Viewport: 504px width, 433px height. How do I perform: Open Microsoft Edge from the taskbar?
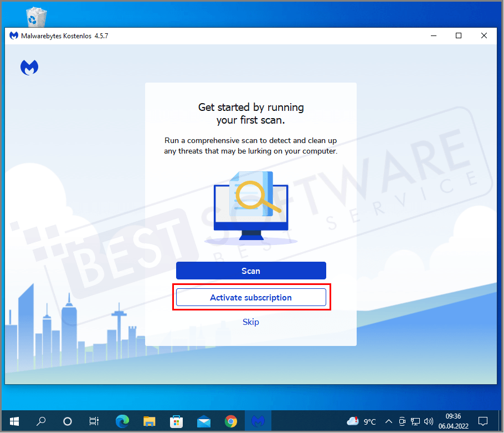click(122, 421)
